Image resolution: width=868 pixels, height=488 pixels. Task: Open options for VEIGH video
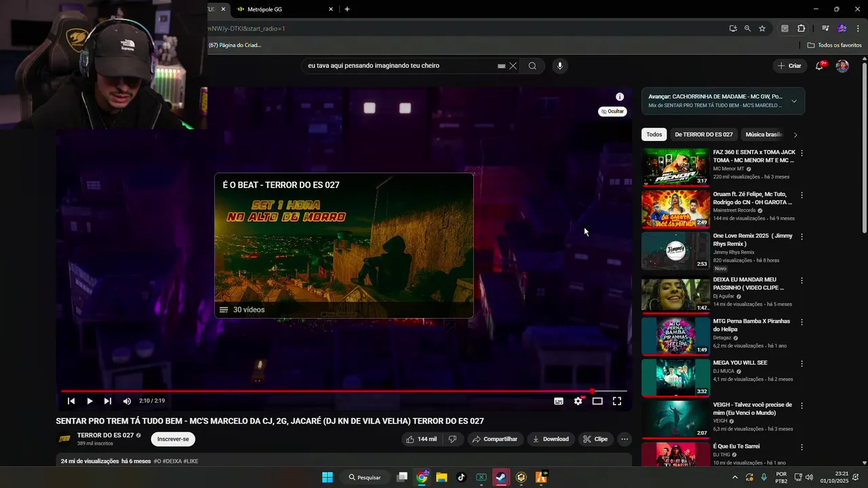tap(802, 406)
